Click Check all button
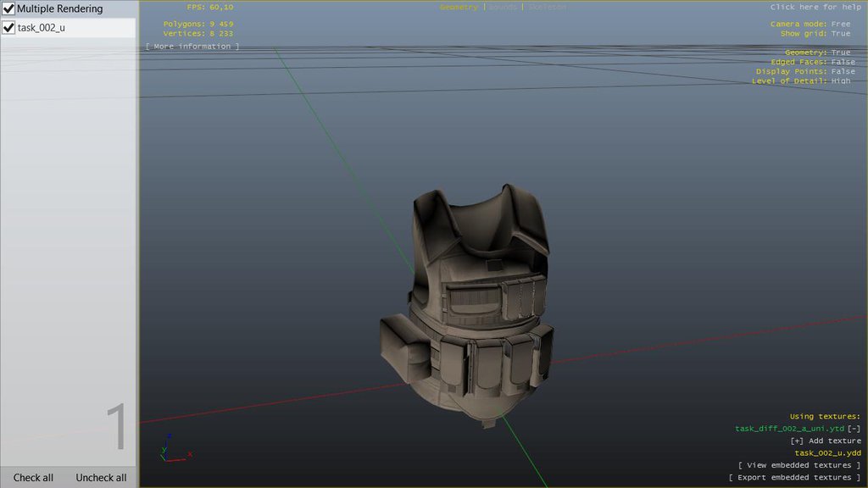 (x=34, y=478)
